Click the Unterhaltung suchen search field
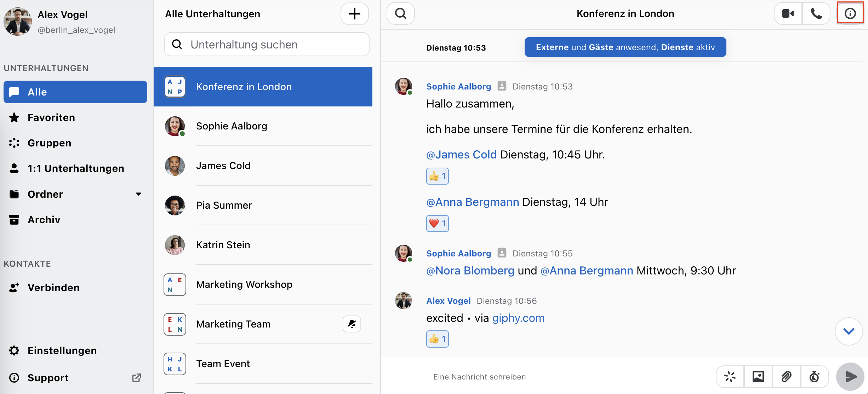This screenshot has height=394, width=868. (267, 45)
